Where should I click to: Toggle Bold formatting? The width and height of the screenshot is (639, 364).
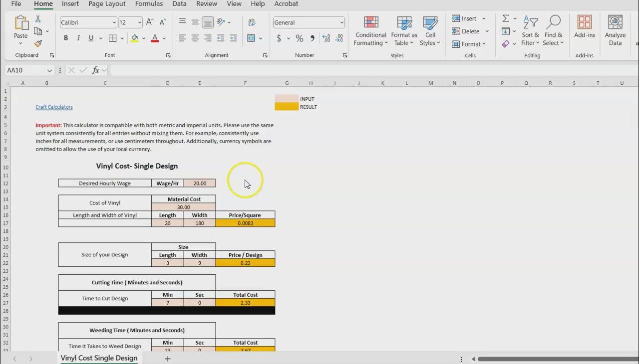click(66, 38)
